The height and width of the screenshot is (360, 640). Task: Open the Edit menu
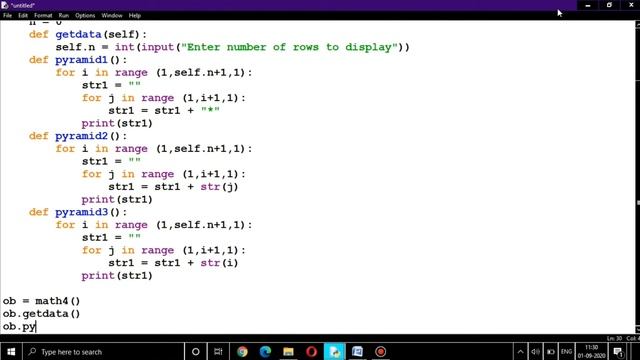point(23,16)
